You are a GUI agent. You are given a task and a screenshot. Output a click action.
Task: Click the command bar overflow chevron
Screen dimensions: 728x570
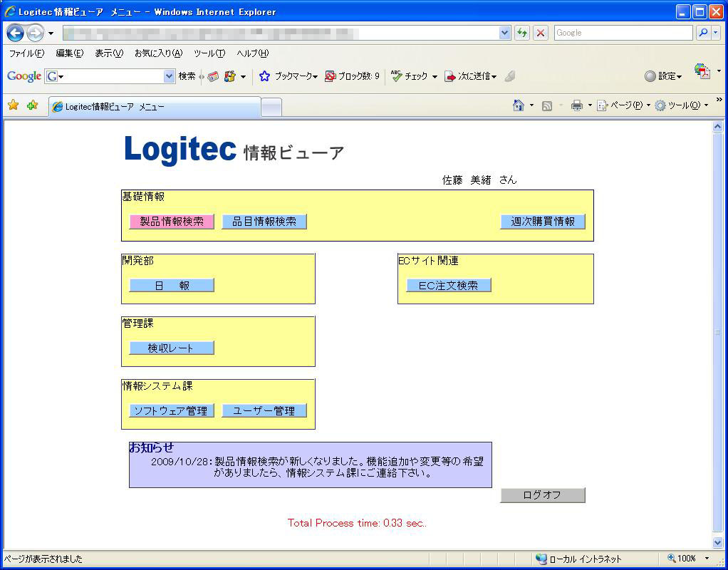[x=719, y=100]
